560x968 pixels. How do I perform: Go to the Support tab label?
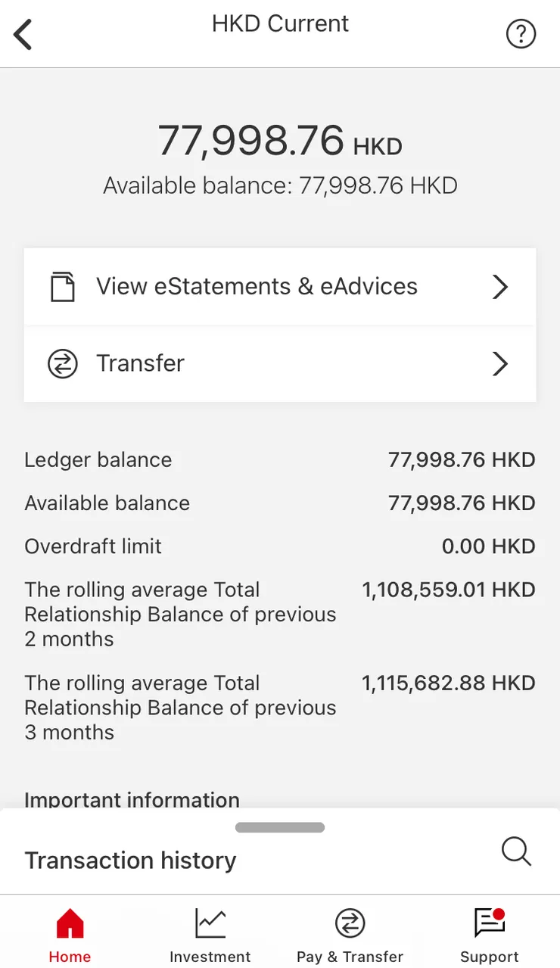(x=489, y=957)
